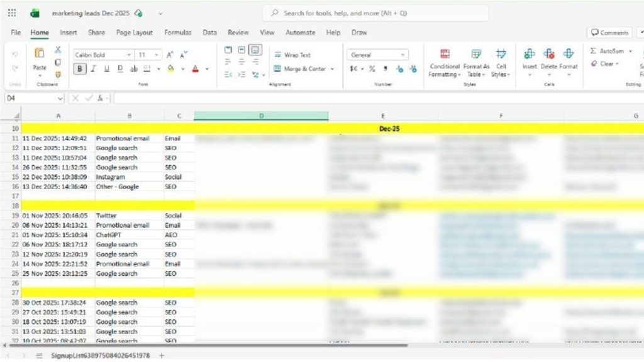Click the Insert cells button
644x362 pixels.
click(x=530, y=63)
